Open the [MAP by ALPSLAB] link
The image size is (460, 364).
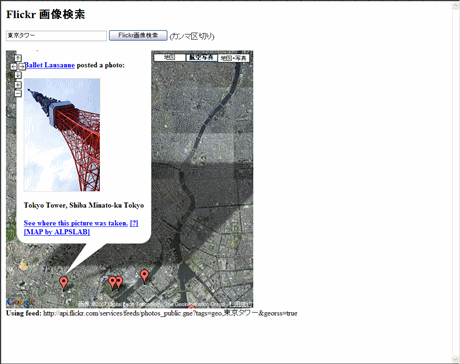(x=57, y=232)
